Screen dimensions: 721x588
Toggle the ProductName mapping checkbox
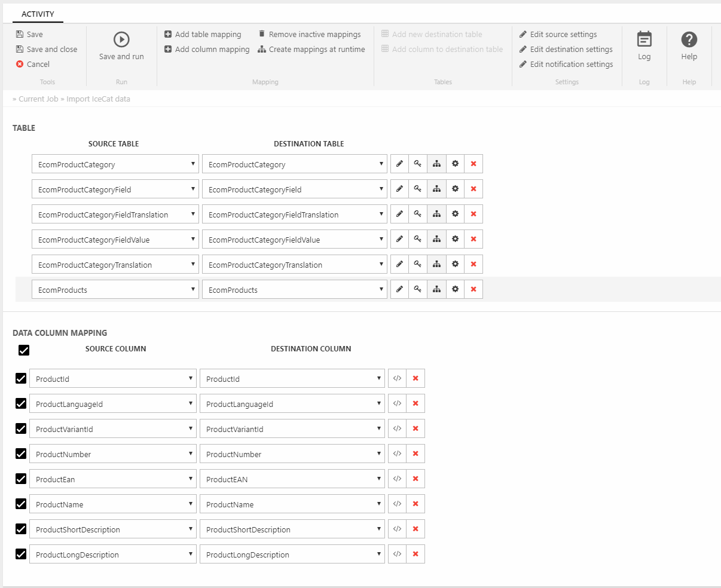point(21,504)
